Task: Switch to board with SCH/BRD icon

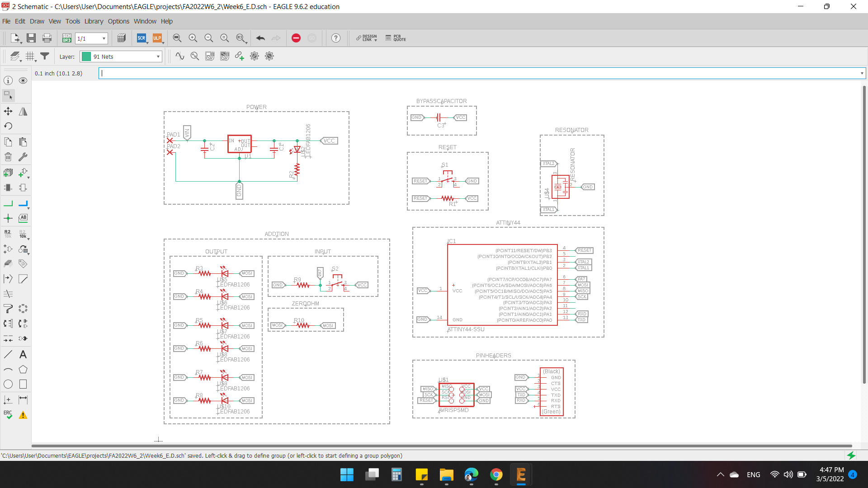Action: click(x=67, y=38)
